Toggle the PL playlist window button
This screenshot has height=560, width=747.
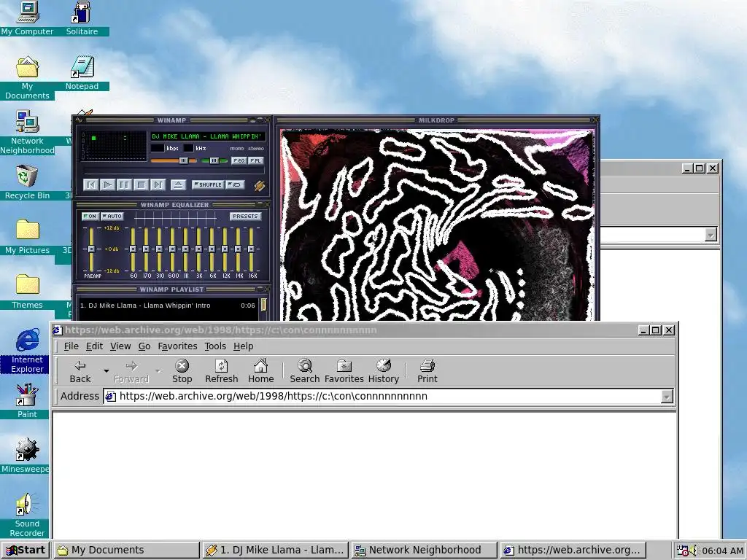[256, 160]
